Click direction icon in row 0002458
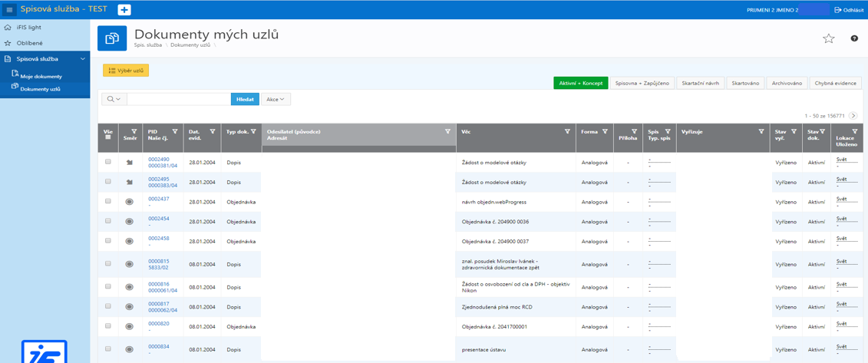The image size is (868, 363). tap(129, 241)
